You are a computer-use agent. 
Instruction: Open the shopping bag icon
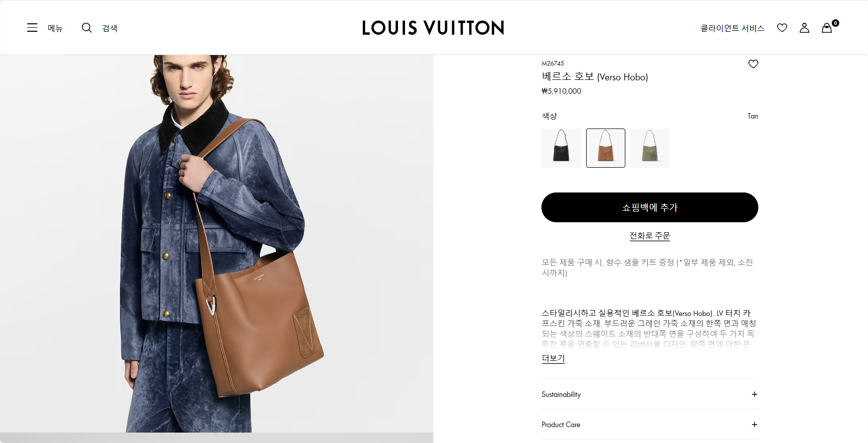(x=827, y=28)
